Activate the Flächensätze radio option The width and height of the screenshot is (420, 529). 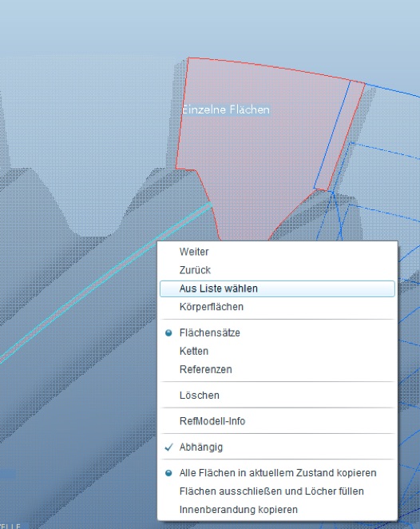click(277, 333)
